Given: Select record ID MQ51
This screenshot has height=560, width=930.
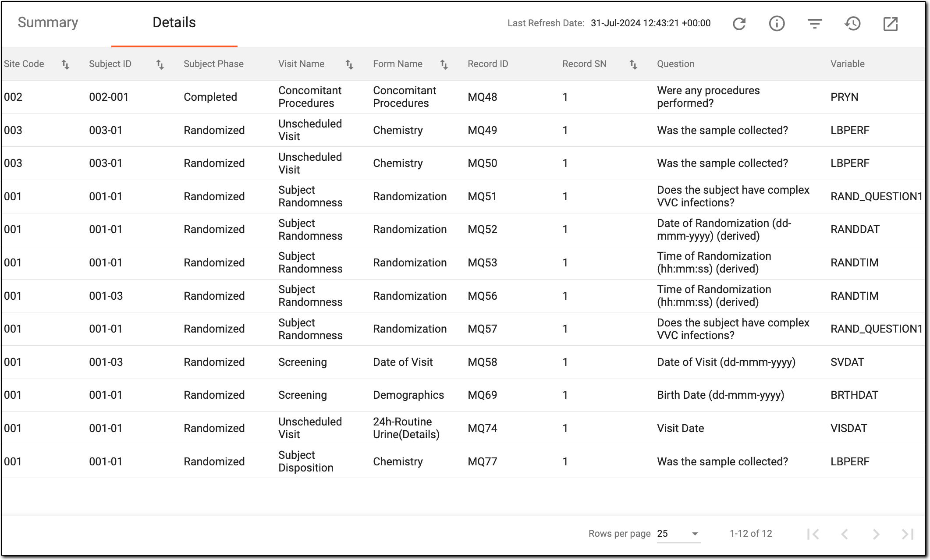Looking at the screenshot, I should (x=482, y=196).
